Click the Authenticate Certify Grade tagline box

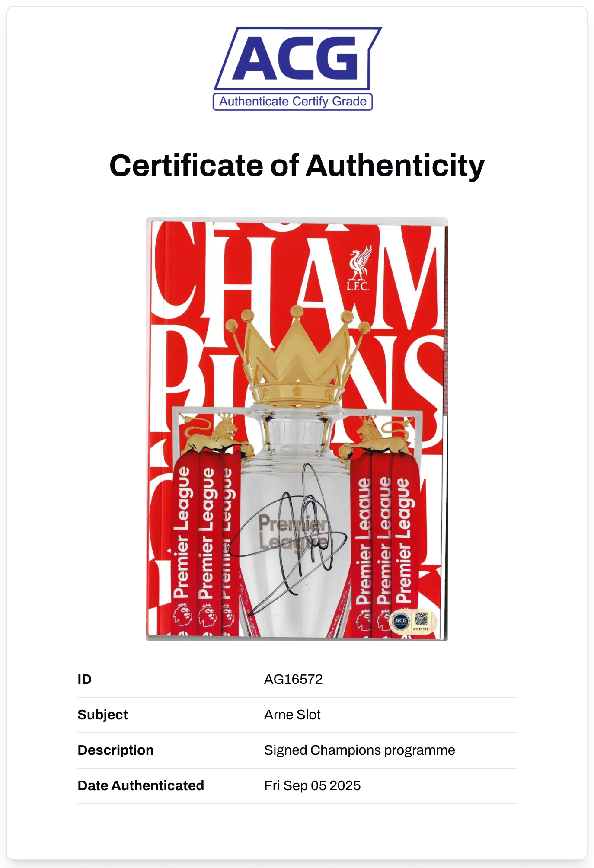pyautogui.click(x=293, y=102)
